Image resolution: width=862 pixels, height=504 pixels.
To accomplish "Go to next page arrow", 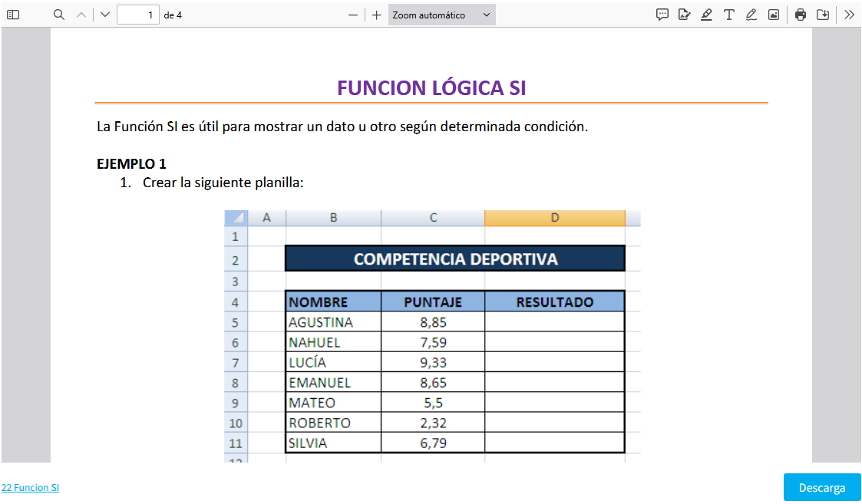I will point(105,15).
